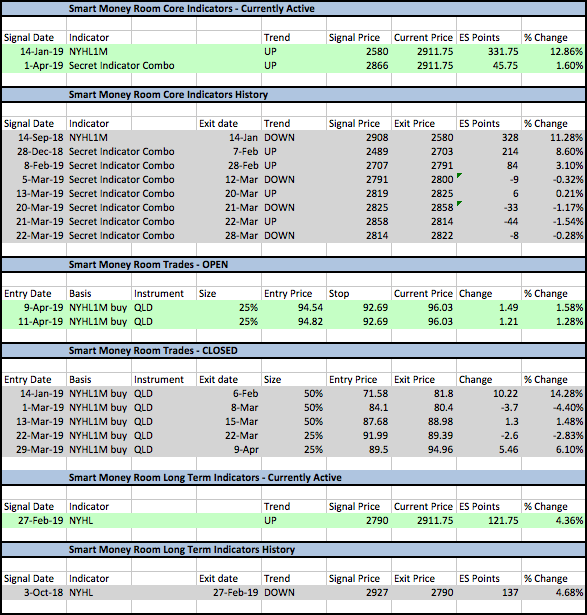The width and height of the screenshot is (587, 615).
Task: Click the -0.32% change cell
Action: tap(568, 180)
